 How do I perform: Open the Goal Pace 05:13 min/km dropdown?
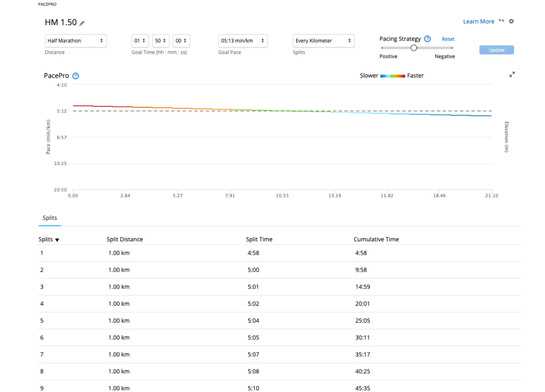[x=242, y=40]
